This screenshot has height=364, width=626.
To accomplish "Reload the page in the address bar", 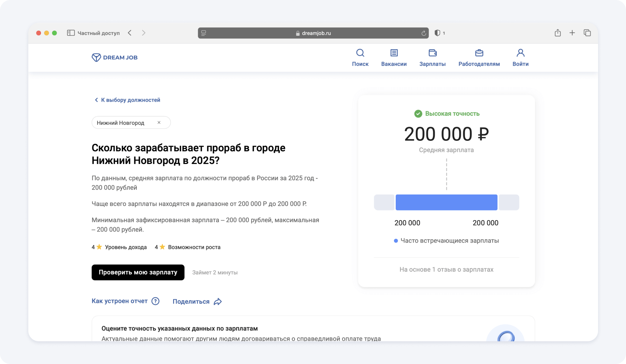I will (424, 33).
